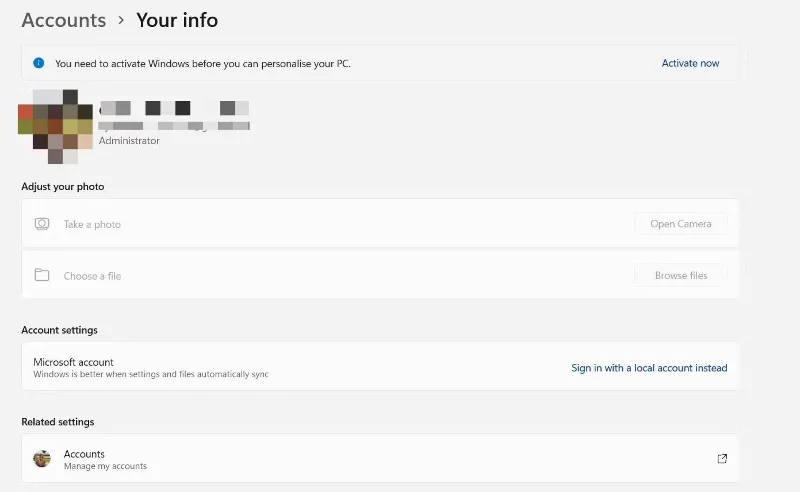Image resolution: width=800 pixels, height=492 pixels.
Task: Click the activation warning message text
Action: 203,63
